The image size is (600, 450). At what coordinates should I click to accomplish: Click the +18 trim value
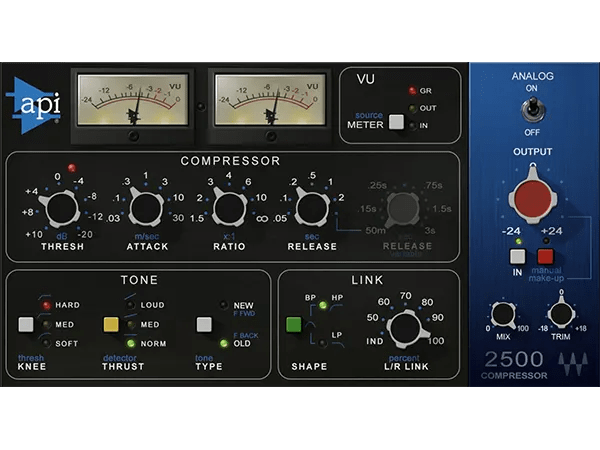(580, 328)
